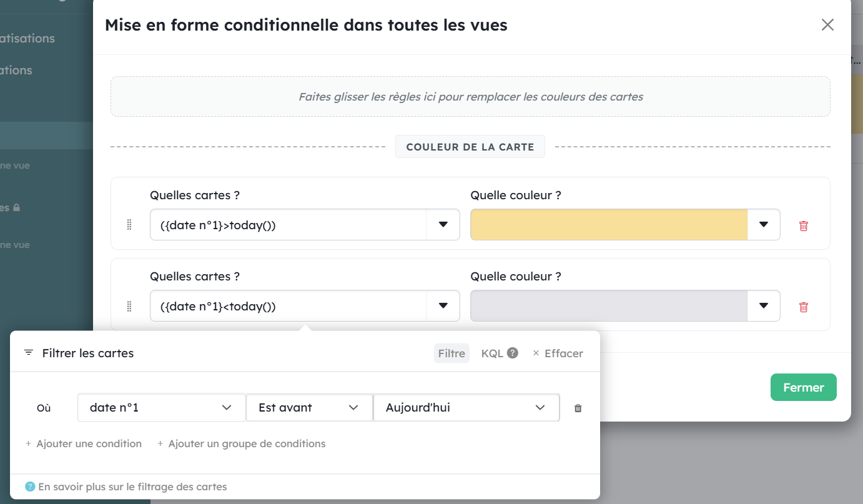Open the second rule's card filter dropdown
Viewport: 863px width, 504px height.
(443, 306)
